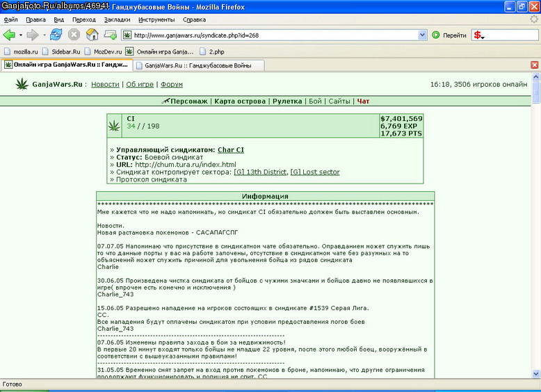Open the Онлайн игра Ganja bookmark
Viewport: 541px width, 392px height.
(160, 51)
